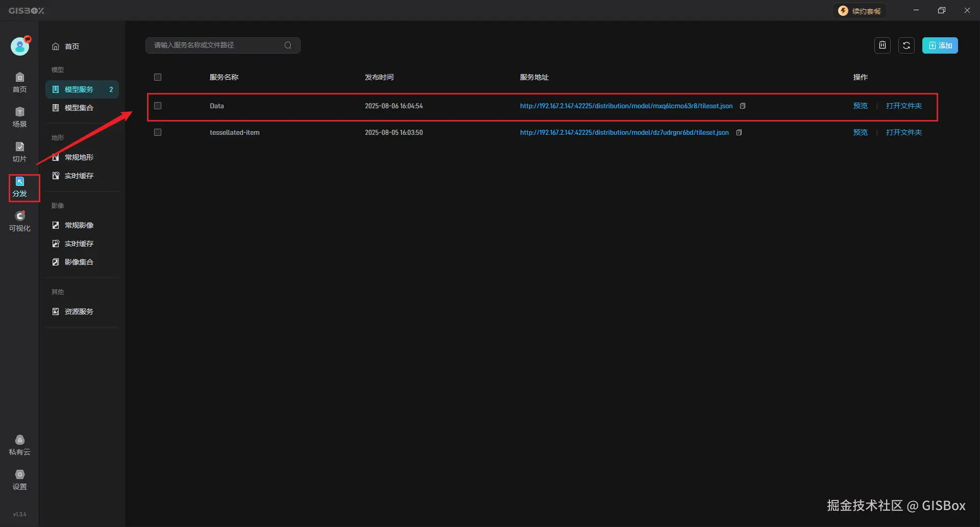The image size is (980, 527).
Task: Select the 模型服务 menu item
Action: tap(82, 89)
